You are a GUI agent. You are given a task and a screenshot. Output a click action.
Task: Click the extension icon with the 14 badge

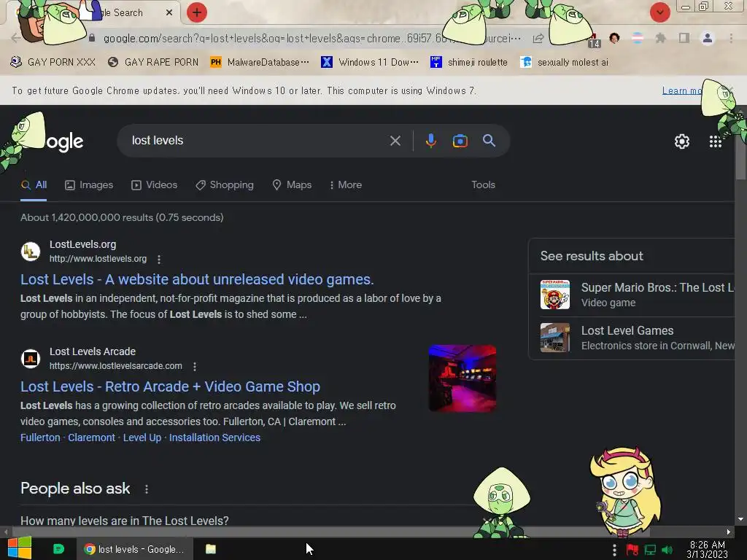pyautogui.click(x=594, y=40)
